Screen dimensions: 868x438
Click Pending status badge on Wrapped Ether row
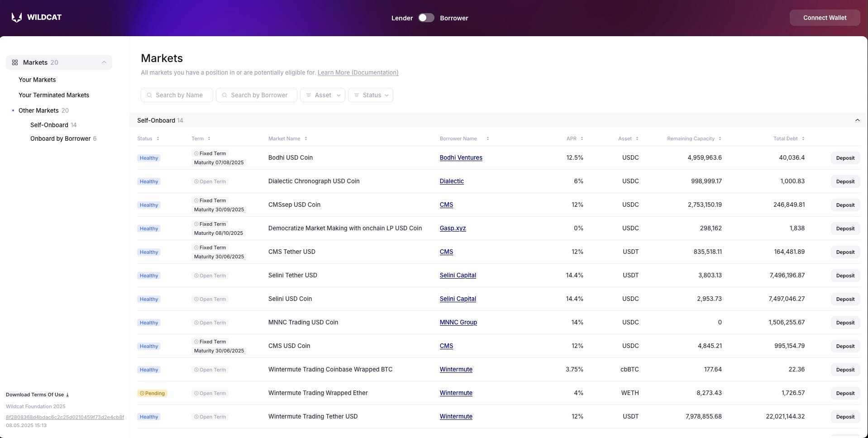[x=152, y=393]
